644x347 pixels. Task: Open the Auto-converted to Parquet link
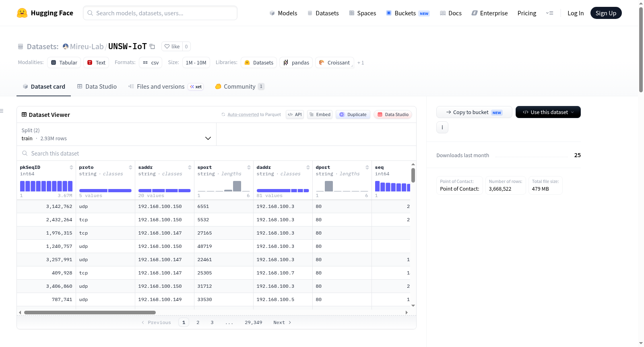(x=254, y=114)
